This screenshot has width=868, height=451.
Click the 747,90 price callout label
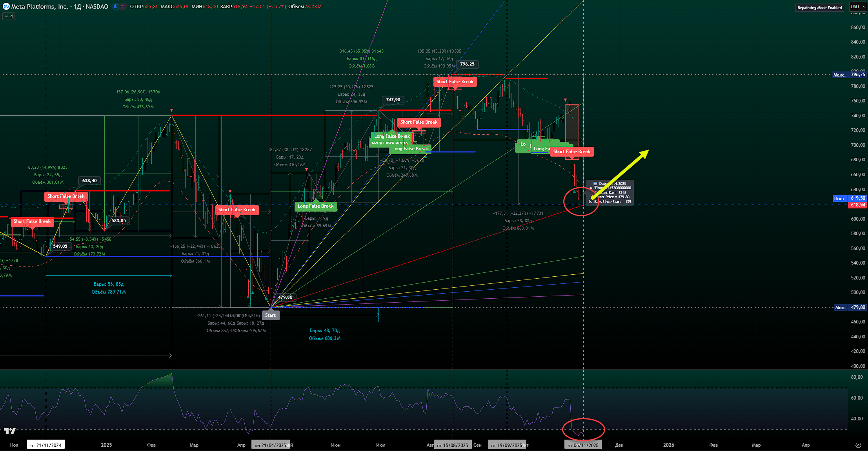[393, 100]
